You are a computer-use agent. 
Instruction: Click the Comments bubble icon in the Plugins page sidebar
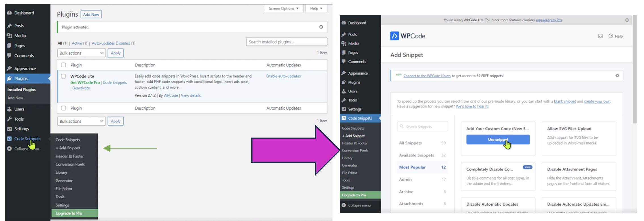point(9,55)
